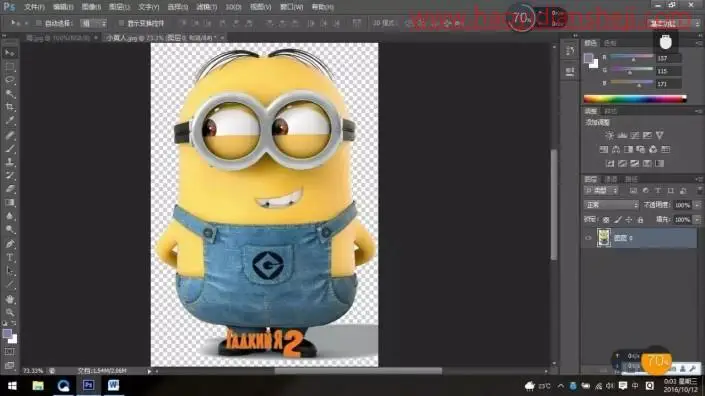The height and width of the screenshot is (396, 705).
Task: Select layer 0 thumbnail
Action: click(603, 238)
